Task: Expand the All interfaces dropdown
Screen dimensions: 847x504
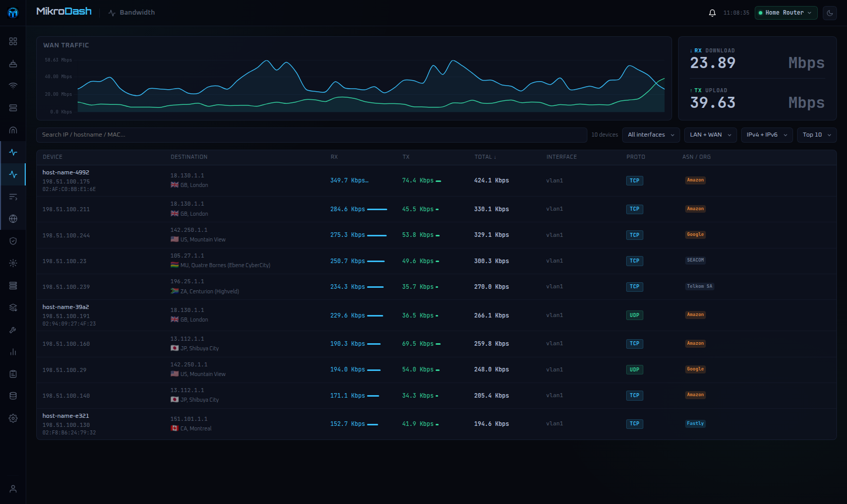Action: [651, 135]
